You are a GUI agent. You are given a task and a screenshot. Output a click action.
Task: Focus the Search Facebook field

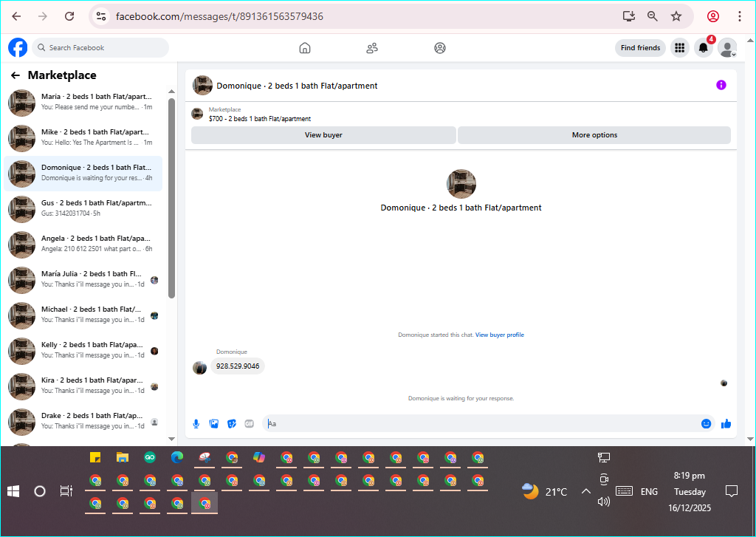coord(100,48)
